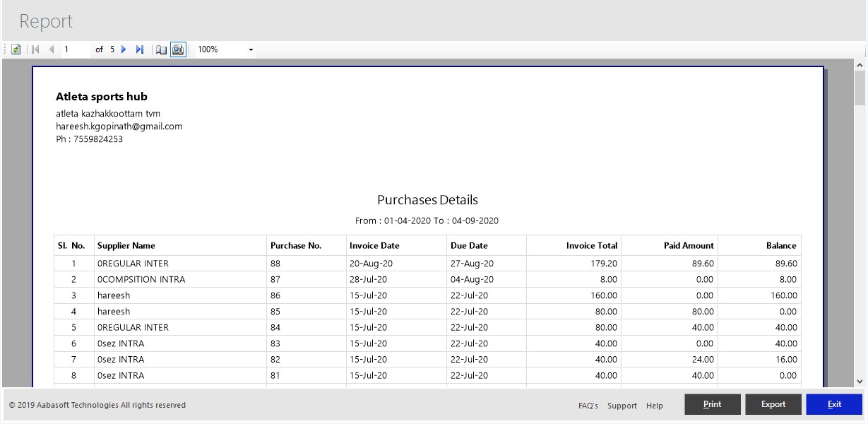868x424 pixels.
Task: Click purchase number 86 for hareesh
Action: coord(275,296)
